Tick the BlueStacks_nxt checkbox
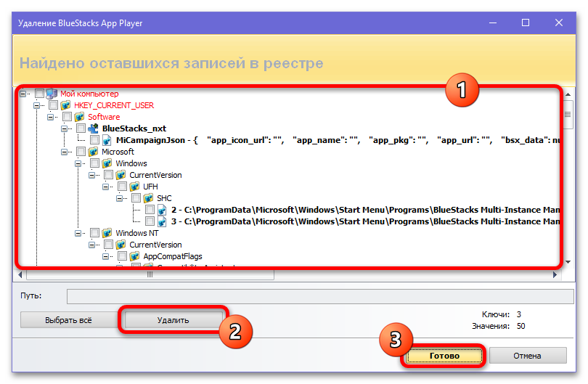Image resolution: width=588 pixels, height=384 pixels. pos(81,128)
